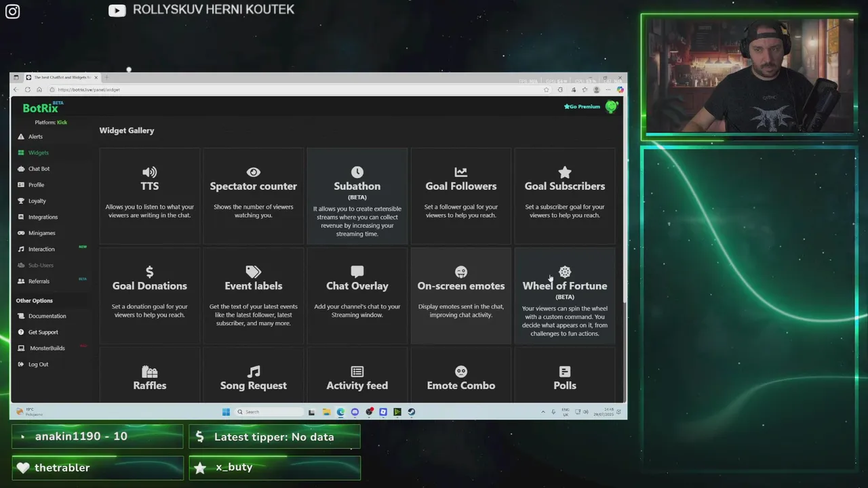Open Steam from the taskbar
Image resolution: width=868 pixels, height=488 pixels.
click(x=411, y=411)
